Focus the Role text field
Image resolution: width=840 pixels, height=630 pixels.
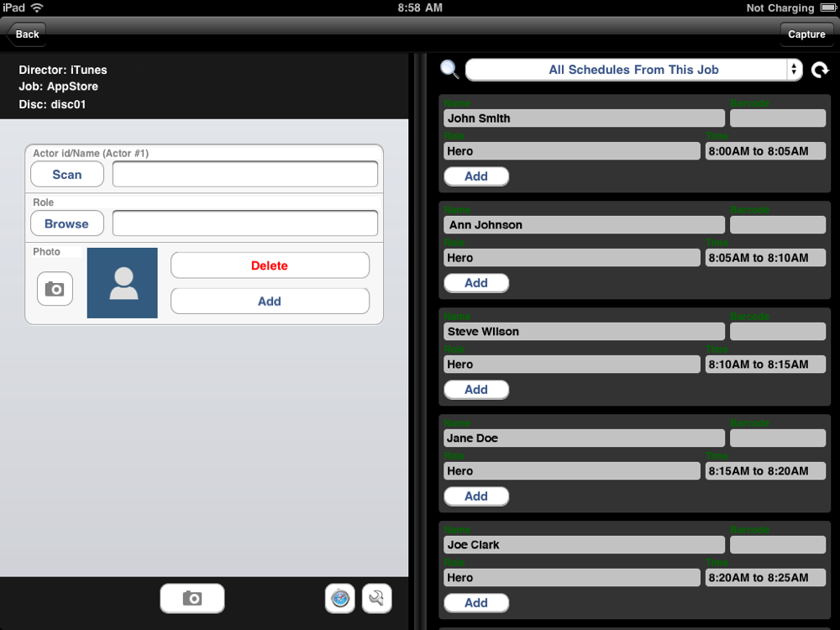point(244,223)
